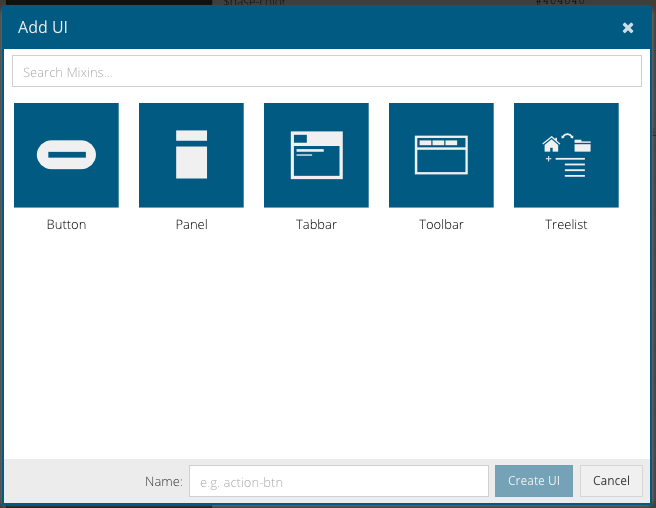The height and width of the screenshot is (508, 656).
Task: Click the Create UI button
Action: click(x=534, y=481)
